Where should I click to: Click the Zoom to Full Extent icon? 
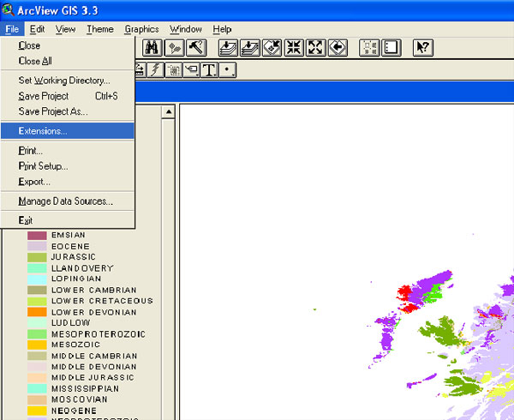[228, 48]
